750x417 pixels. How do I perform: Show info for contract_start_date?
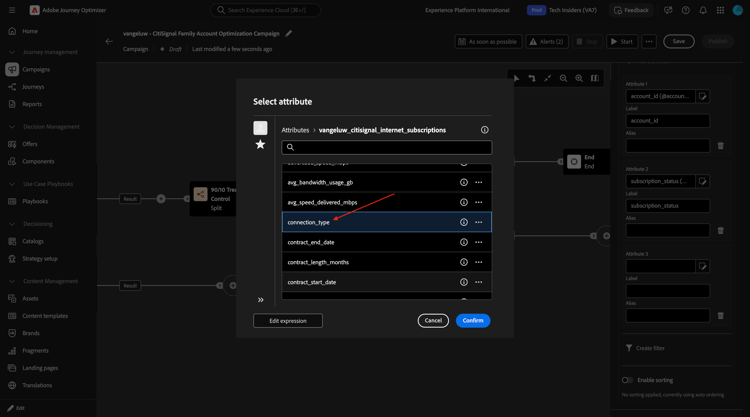click(x=463, y=282)
